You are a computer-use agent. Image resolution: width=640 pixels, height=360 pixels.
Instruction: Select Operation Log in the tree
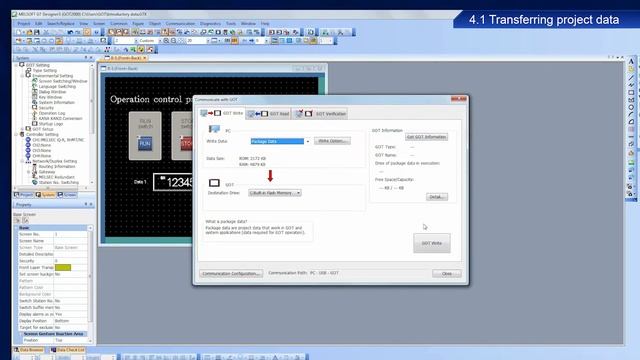(52, 113)
